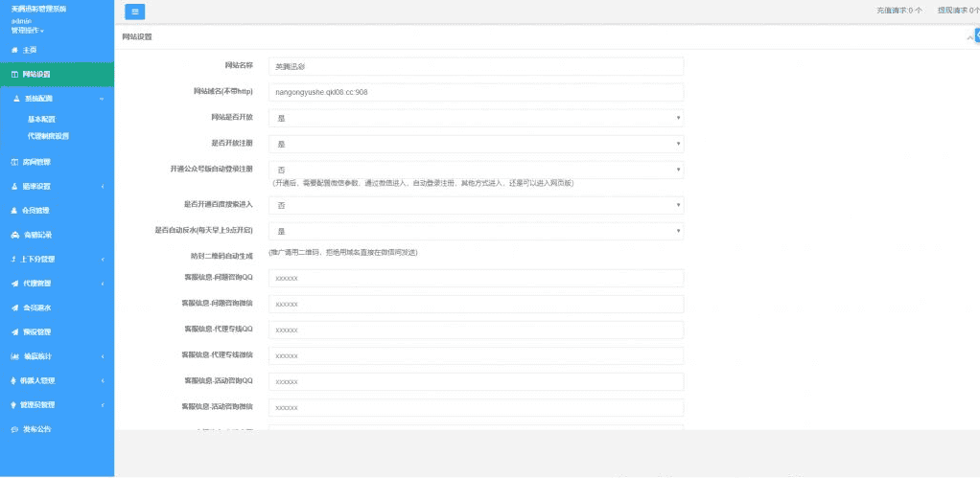Focus the 客服信息-代理专线微信 field
The image size is (980, 478).
[x=477, y=355]
